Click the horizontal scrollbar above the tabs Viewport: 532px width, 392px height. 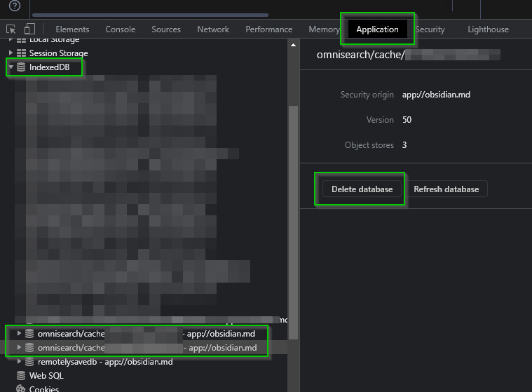150,15
